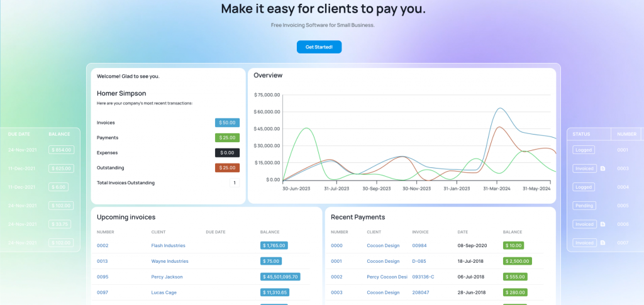Open Cocoon Design client in payment 0000 row
The width and height of the screenshot is (644, 305).
383,245
